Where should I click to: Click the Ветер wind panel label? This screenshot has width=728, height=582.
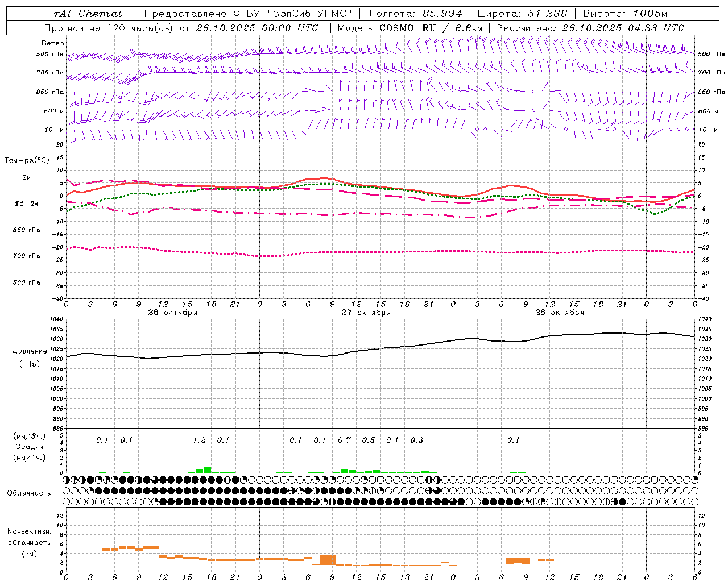coord(53,43)
